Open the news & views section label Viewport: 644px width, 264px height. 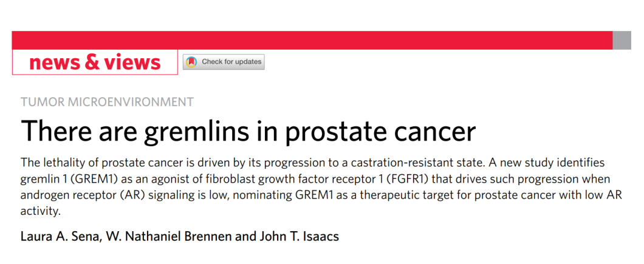coord(95,63)
